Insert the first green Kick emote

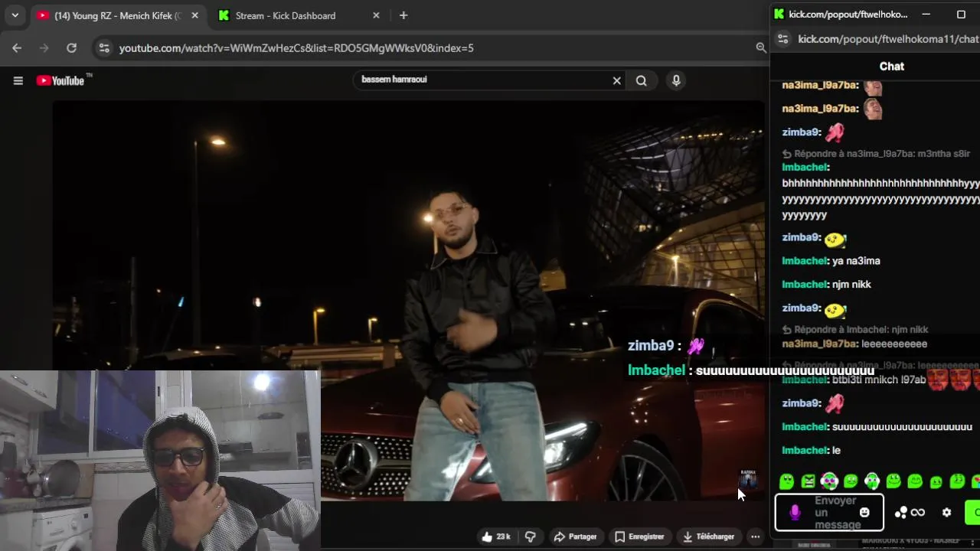tap(786, 481)
